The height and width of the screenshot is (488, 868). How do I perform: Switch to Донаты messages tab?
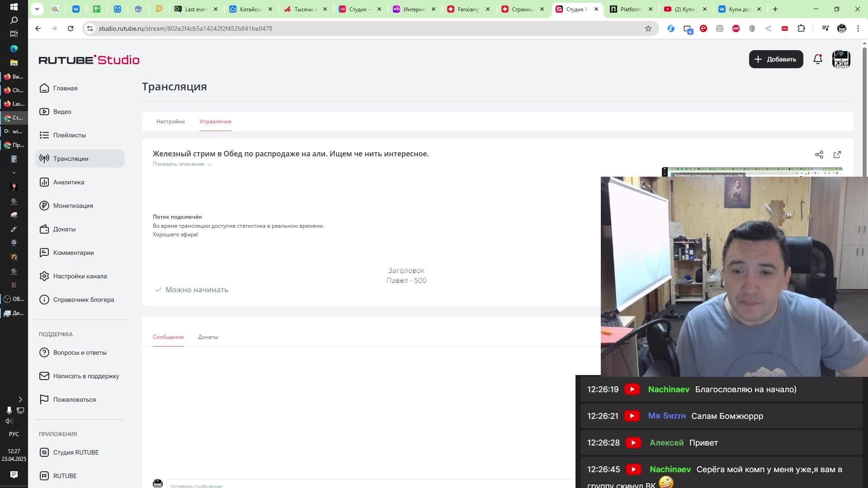tap(208, 337)
